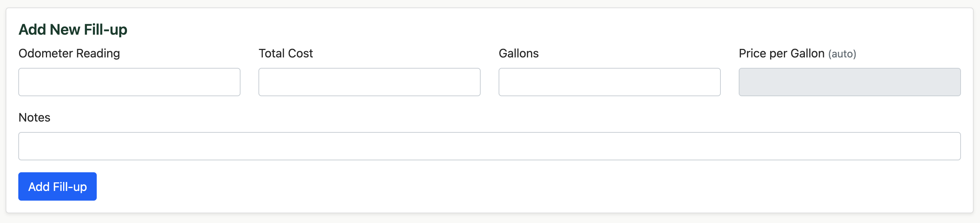Image resolution: width=980 pixels, height=223 pixels.
Task: Click the blue Add Fill-up button text
Action: (x=57, y=186)
